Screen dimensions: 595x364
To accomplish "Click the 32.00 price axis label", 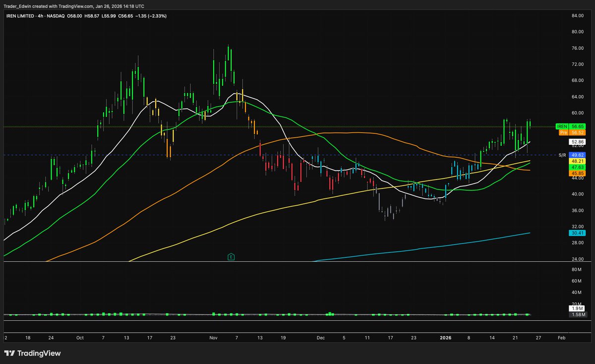I will click(578, 227).
